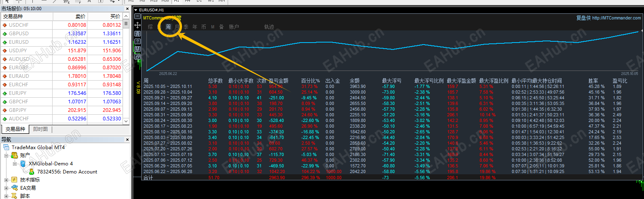Screen dimensions: 644x199
Task: Expand the EA交易 tree node
Action: tap(6, 188)
